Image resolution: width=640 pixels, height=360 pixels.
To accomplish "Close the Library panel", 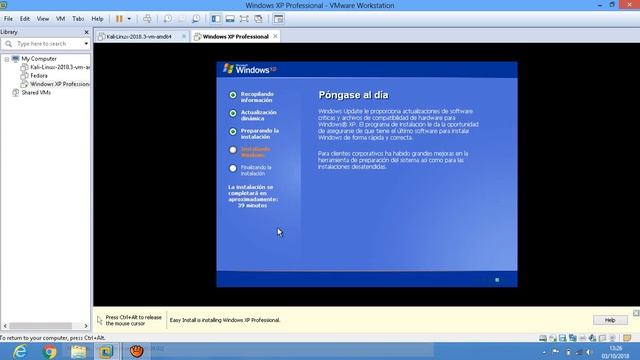I will point(86,32).
